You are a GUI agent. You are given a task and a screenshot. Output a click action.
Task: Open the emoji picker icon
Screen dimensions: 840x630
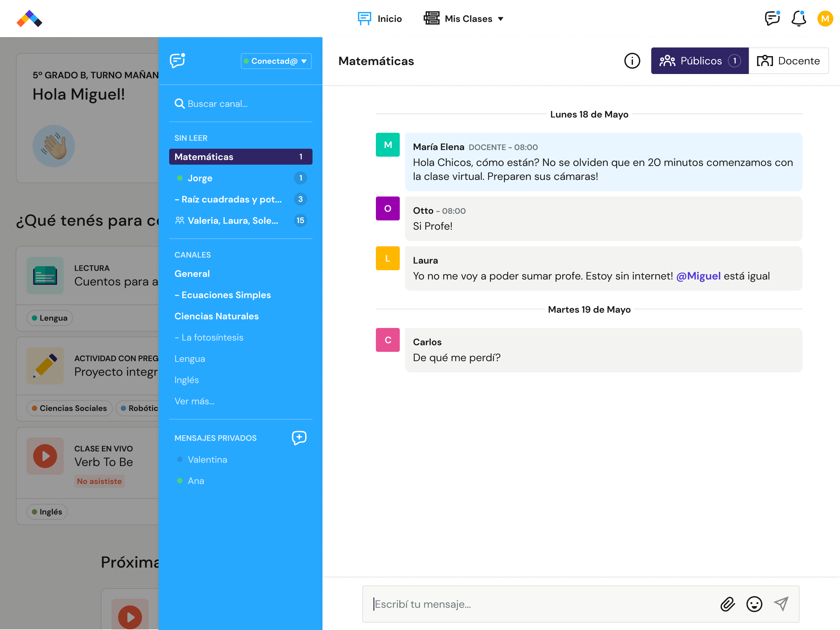(x=754, y=604)
